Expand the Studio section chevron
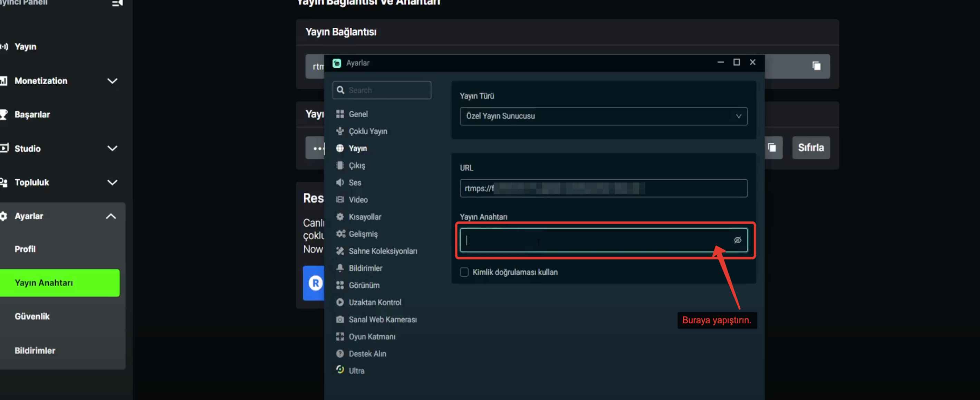The image size is (980, 400). click(112, 149)
